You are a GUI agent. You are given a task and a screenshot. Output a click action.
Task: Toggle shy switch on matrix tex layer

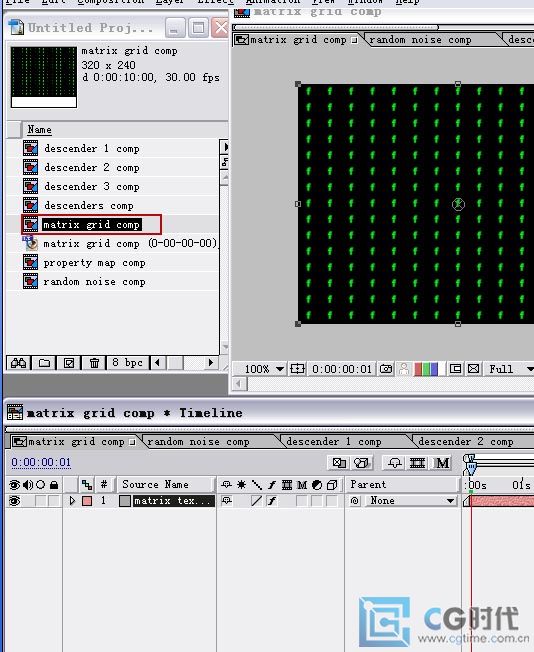pyautogui.click(x=227, y=501)
